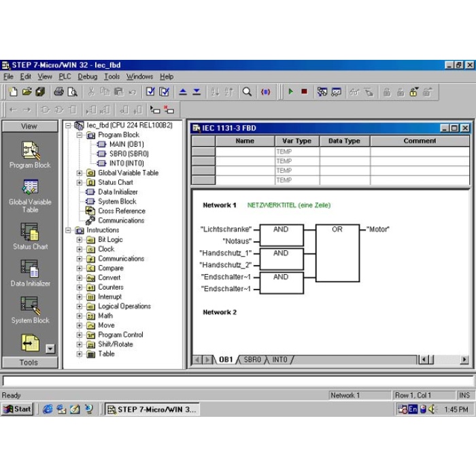Expand the Counters instruction folder
476x476 pixels.
tap(80, 288)
